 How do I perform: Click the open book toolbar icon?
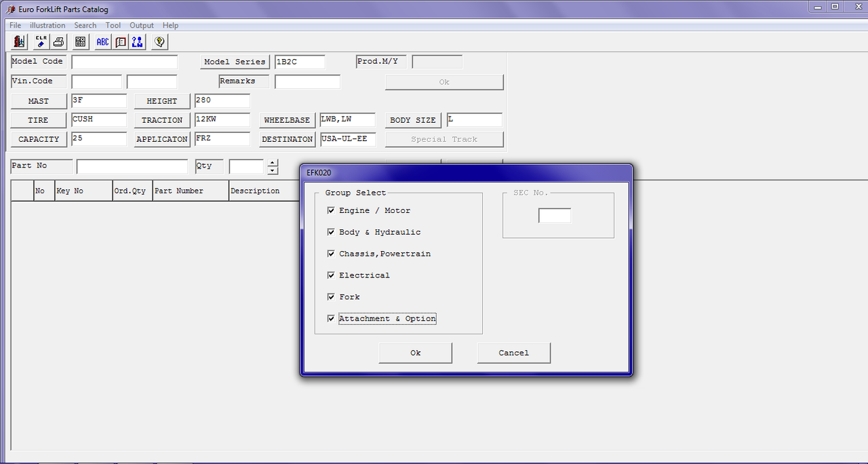(x=120, y=41)
